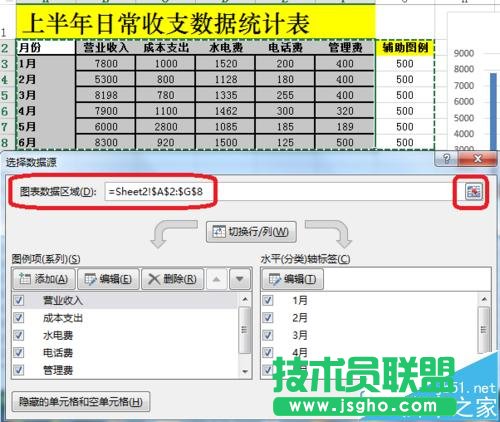Click the 编辑(T) axis labels edit button
500x422 pixels.
(x=293, y=279)
